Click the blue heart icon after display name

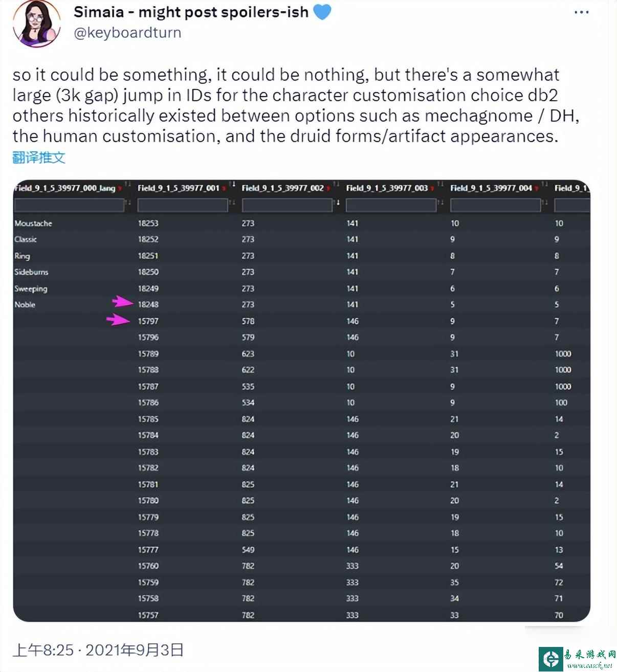pos(322,11)
